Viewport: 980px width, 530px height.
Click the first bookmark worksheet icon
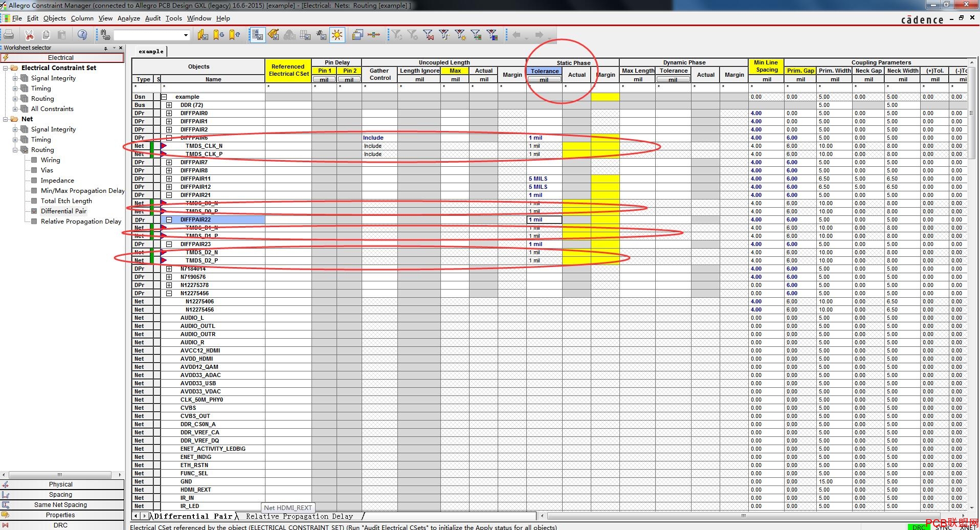[x=203, y=35]
